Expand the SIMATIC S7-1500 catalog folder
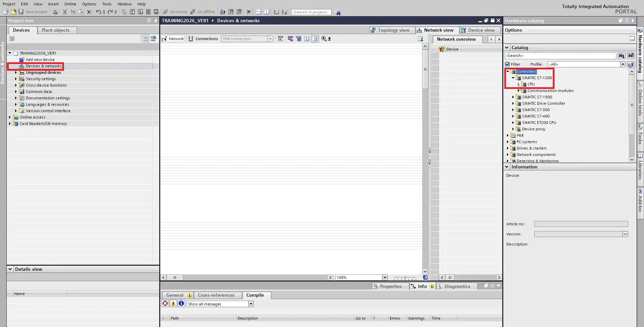Viewport: 644px width, 327px height. point(513,97)
